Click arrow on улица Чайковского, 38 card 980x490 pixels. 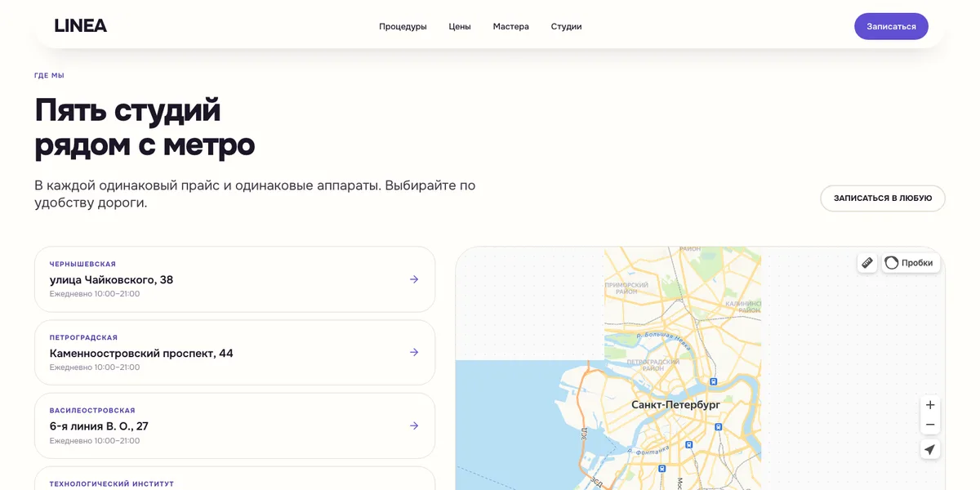click(414, 279)
